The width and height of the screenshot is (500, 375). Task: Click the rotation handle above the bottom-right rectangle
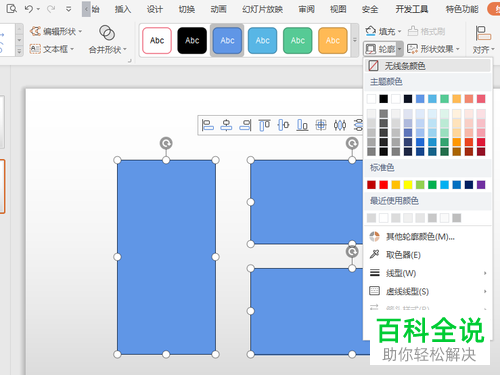point(352,252)
